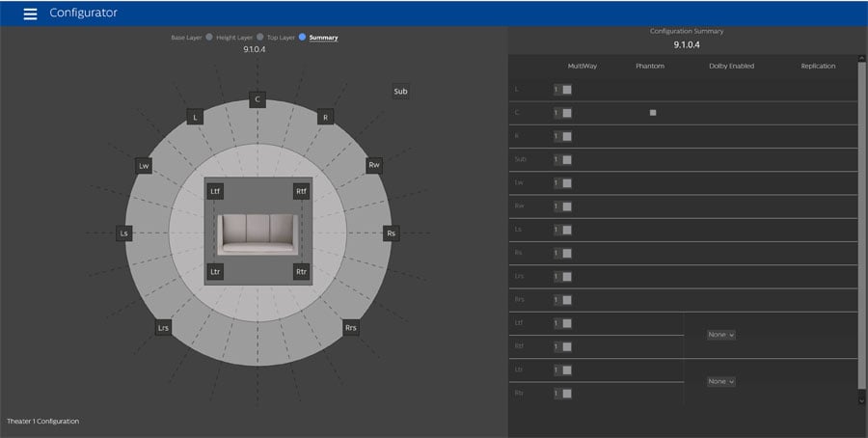Open Dolby Enabled dropdown for Ltr/Rtr
The image size is (868, 438).
[x=720, y=382]
